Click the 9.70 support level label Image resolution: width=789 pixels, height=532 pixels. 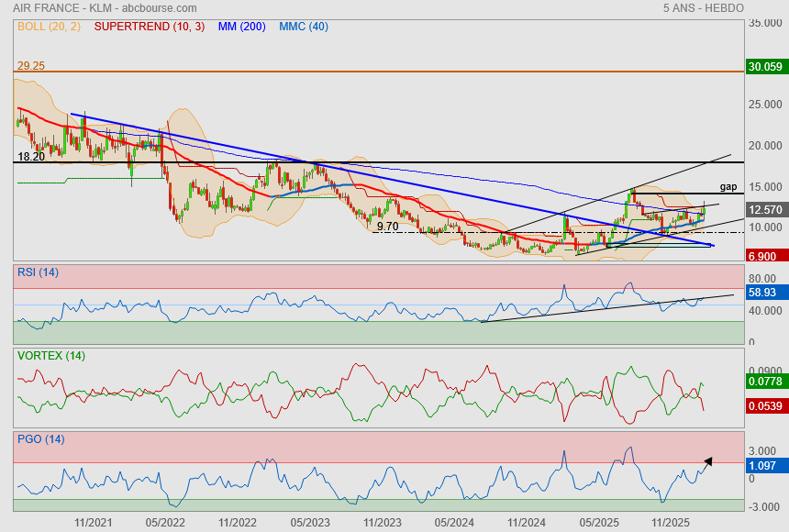tap(387, 227)
